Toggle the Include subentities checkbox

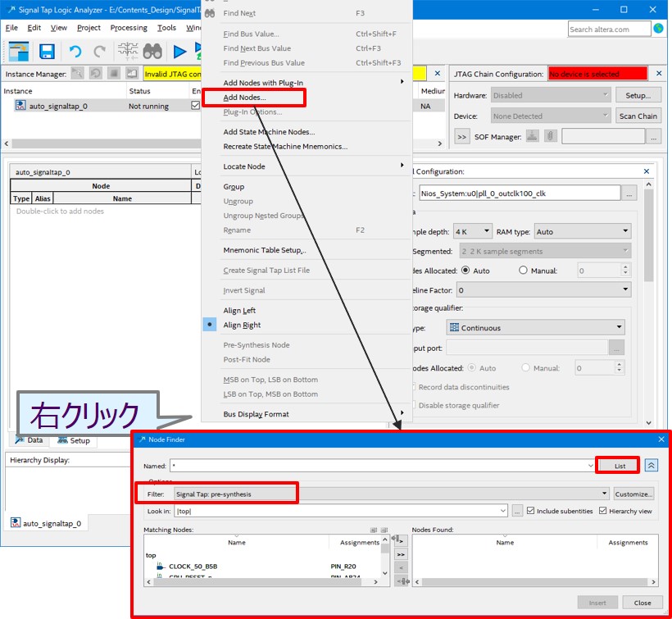(530, 511)
